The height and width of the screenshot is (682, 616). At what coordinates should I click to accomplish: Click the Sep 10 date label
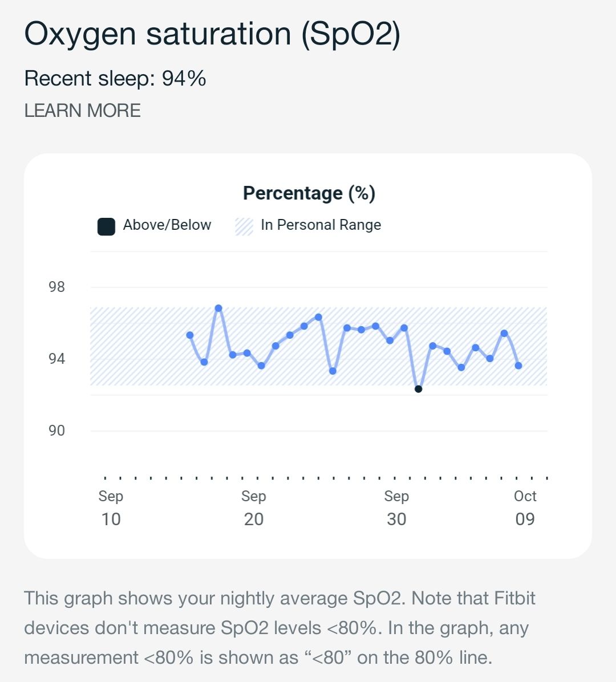click(x=110, y=508)
